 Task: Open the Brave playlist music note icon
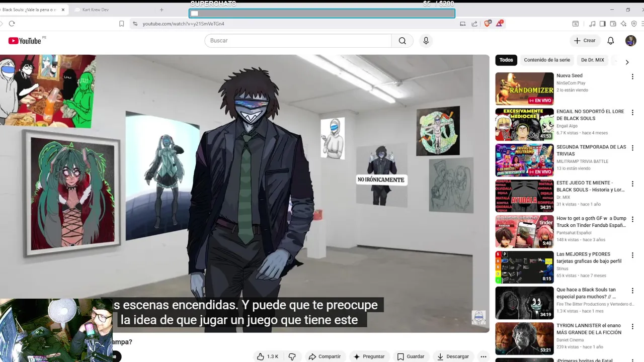pos(592,24)
